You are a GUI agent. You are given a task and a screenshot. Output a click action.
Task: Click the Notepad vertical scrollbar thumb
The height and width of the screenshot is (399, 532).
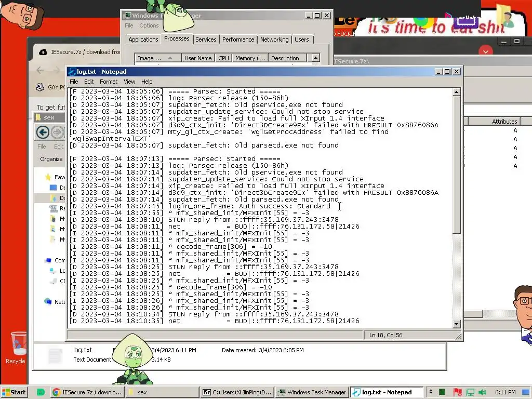[456, 165]
